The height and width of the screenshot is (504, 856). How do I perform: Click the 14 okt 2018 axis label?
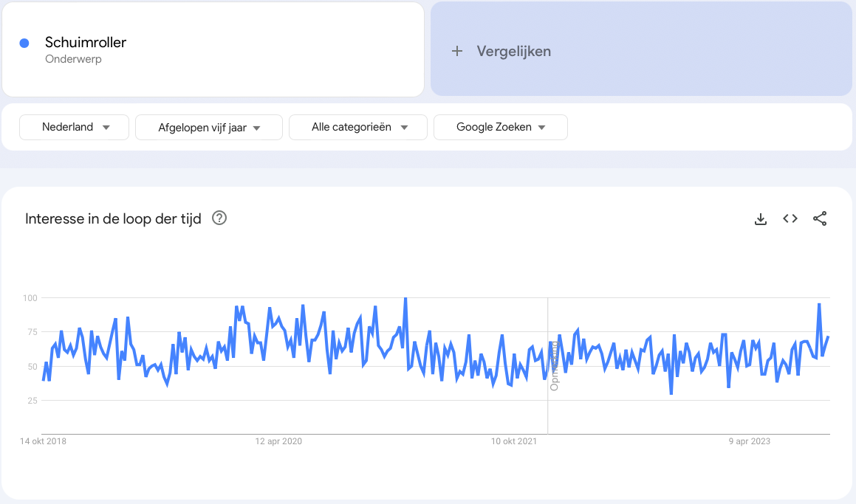43,441
